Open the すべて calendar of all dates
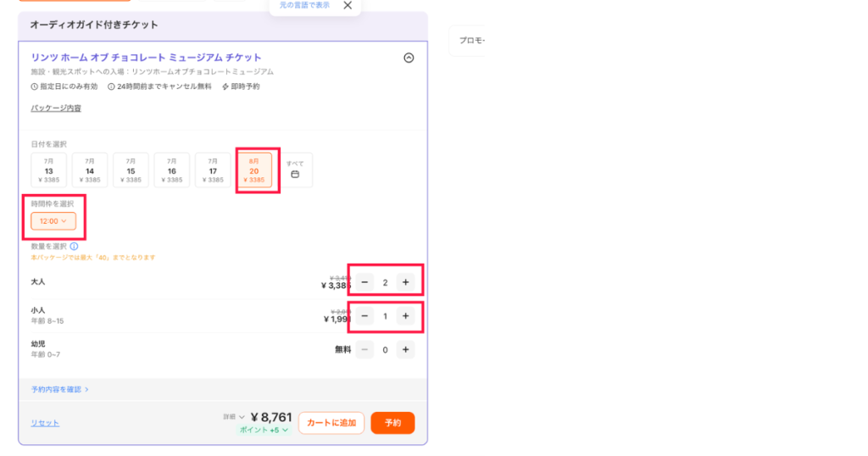Screen dimensions: 868x456 tap(295, 170)
